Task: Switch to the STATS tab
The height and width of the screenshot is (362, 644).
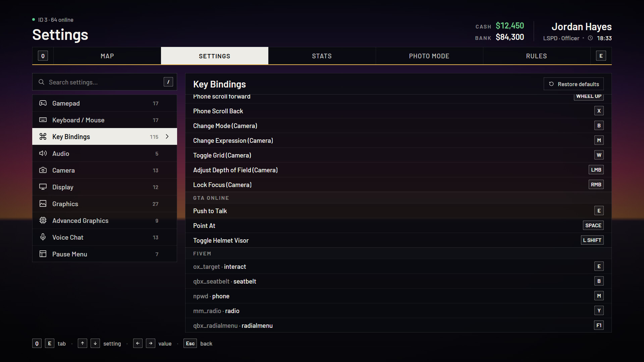Action: [322, 56]
